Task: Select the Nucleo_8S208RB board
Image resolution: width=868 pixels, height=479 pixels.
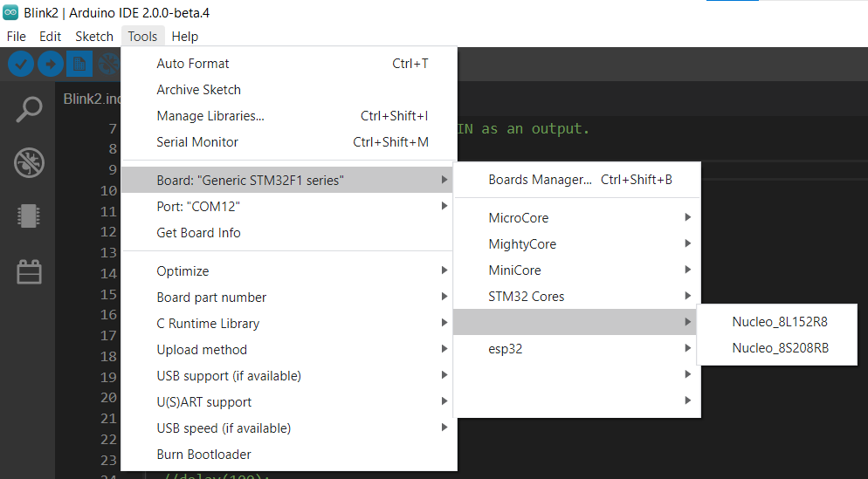Action: click(776, 348)
